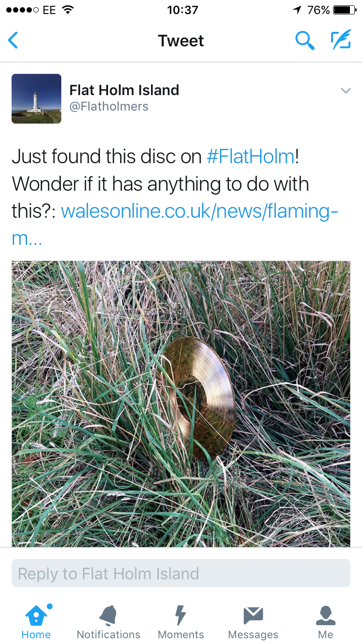Tap the Tweet title in header
Viewport: 362px width, 644px height.
181,41
